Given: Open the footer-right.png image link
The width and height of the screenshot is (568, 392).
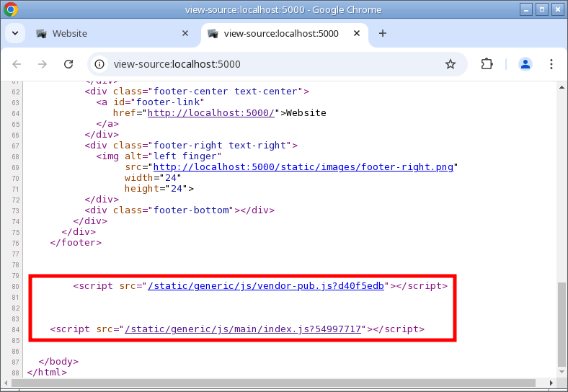Looking at the screenshot, I should [x=303, y=167].
